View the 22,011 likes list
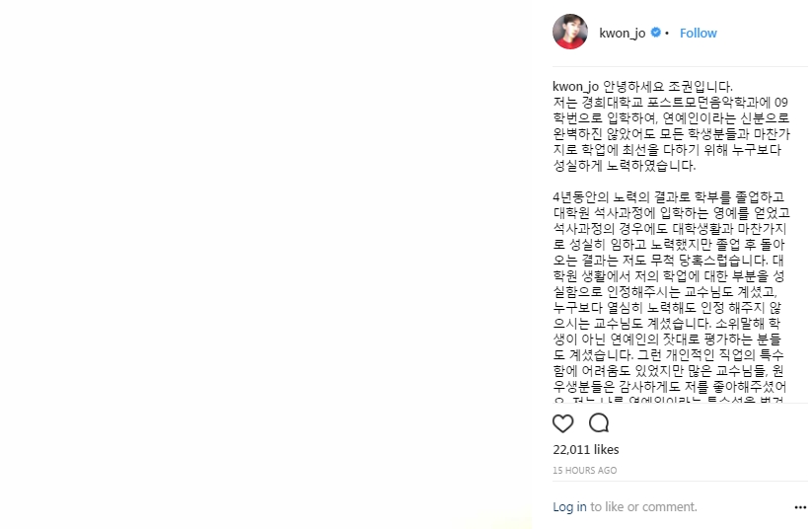812x529 pixels. (x=586, y=450)
